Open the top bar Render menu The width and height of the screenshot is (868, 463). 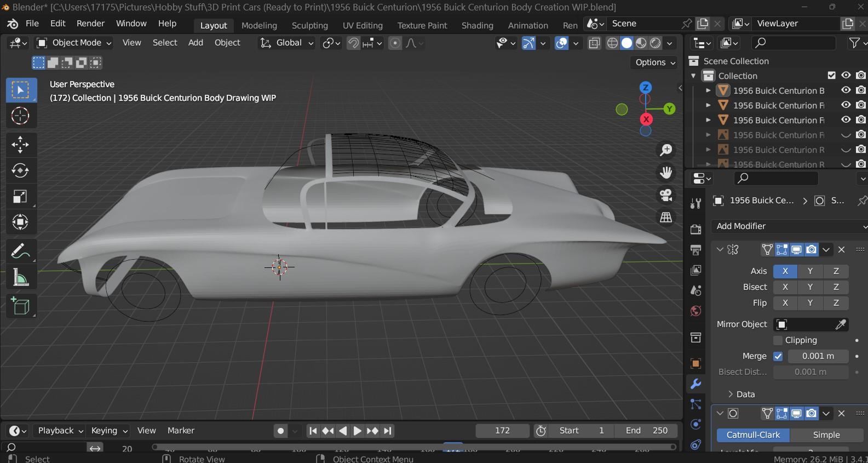pyautogui.click(x=90, y=24)
